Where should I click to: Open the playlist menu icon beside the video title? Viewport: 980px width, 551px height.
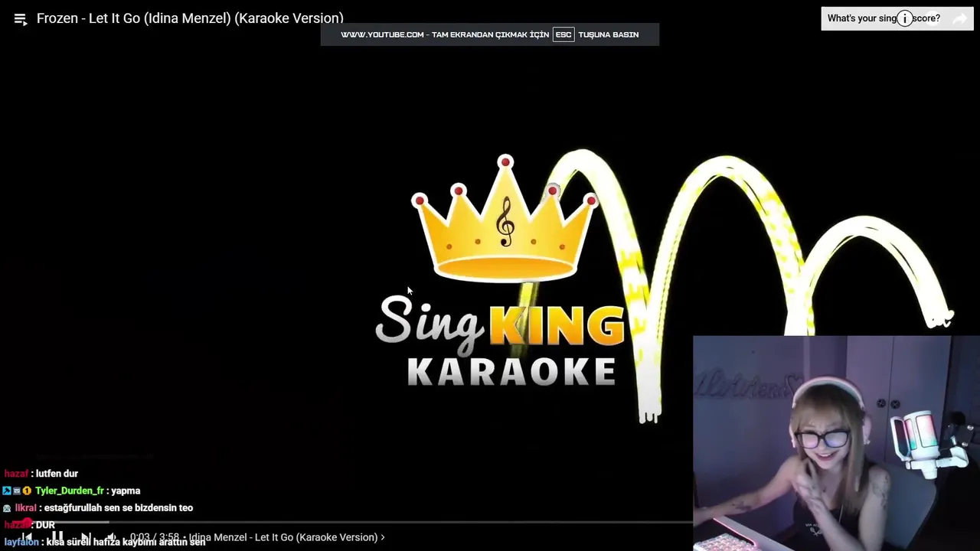click(21, 20)
